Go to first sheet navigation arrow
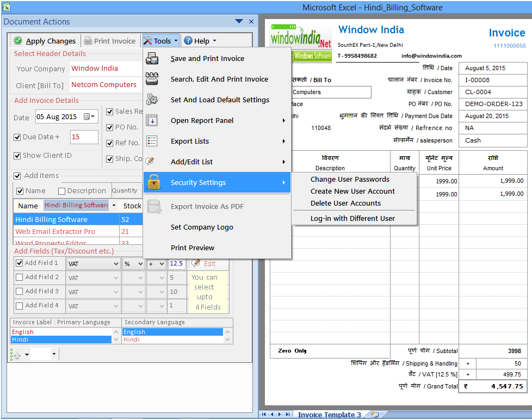532x420 pixels. click(264, 414)
